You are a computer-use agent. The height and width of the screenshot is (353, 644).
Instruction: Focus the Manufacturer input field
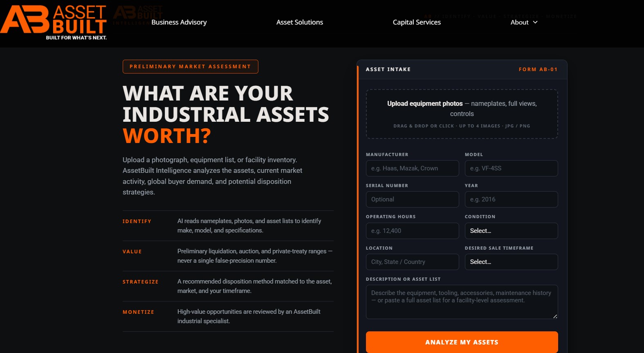pos(412,168)
